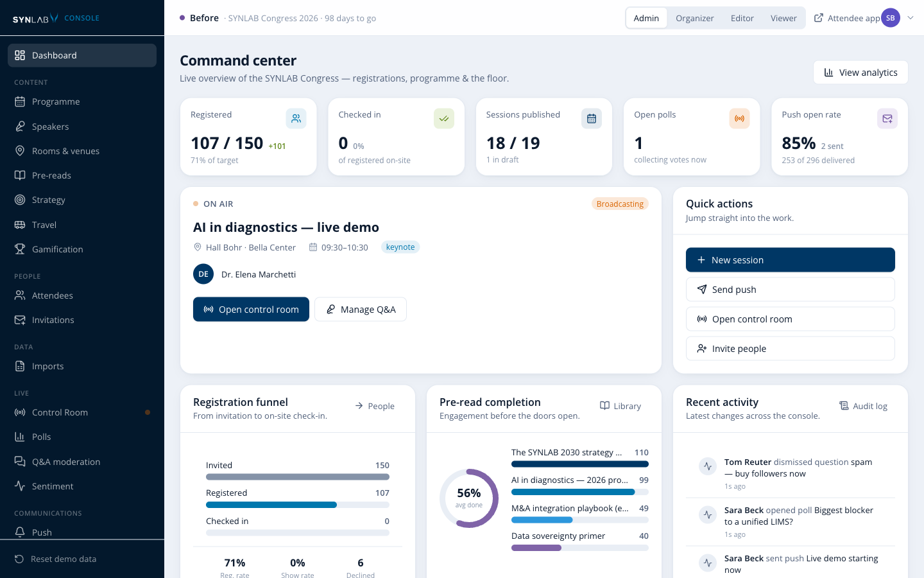Image resolution: width=924 pixels, height=578 pixels.
Task: Click View analytics button
Action: tap(860, 73)
